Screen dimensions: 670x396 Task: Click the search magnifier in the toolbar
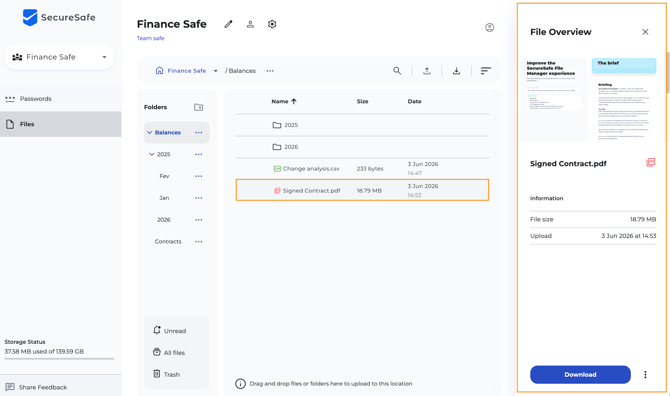point(397,71)
